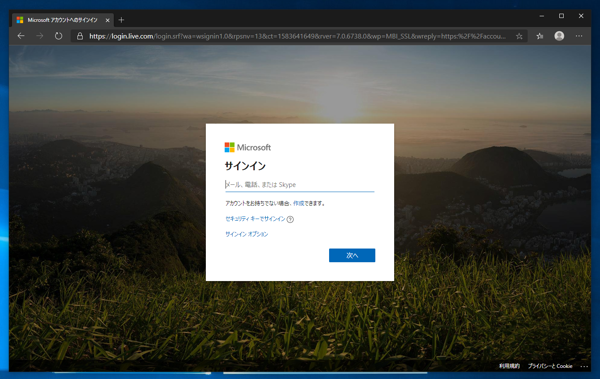Close the browser window
The width and height of the screenshot is (600, 379).
click(581, 16)
